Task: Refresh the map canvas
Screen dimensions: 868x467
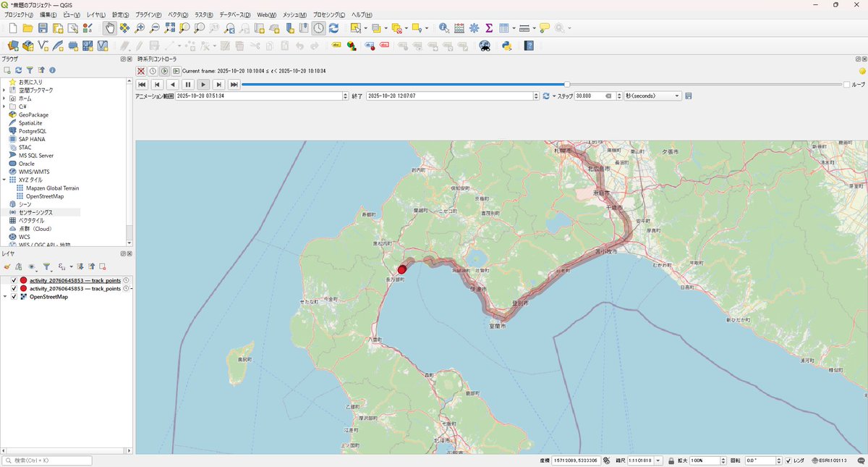Action: click(x=333, y=28)
